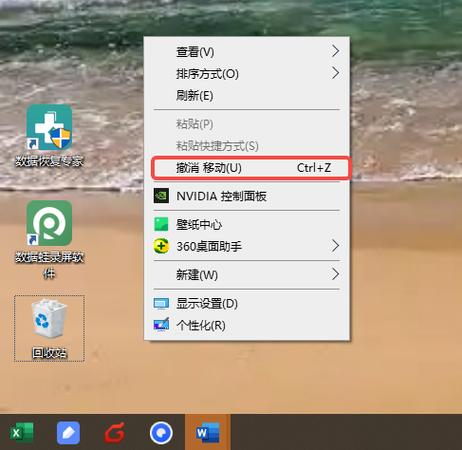
Task: Open Excel from the taskbar
Action: coord(22,433)
